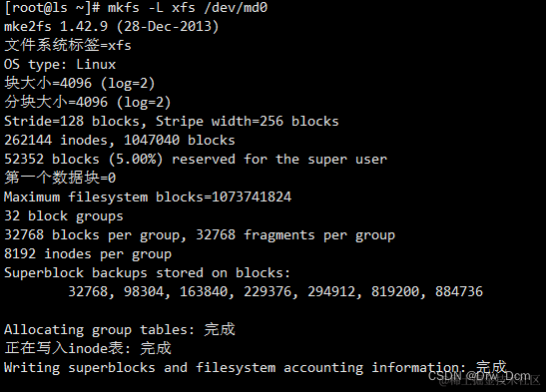Click the Allocating group tables line
The width and height of the screenshot is (546, 392).
pos(120,329)
